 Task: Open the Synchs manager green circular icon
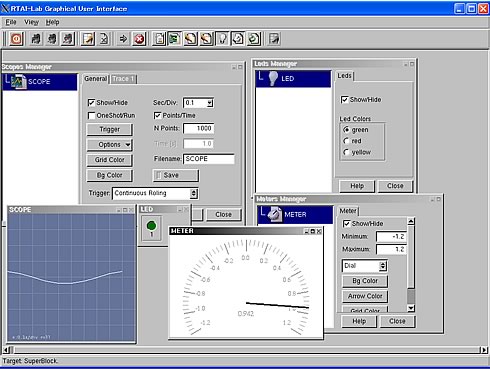[254, 39]
